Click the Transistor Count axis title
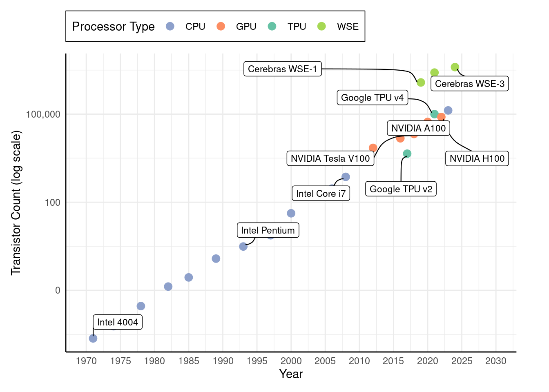Screen dimensions: 549x392 point(16,203)
